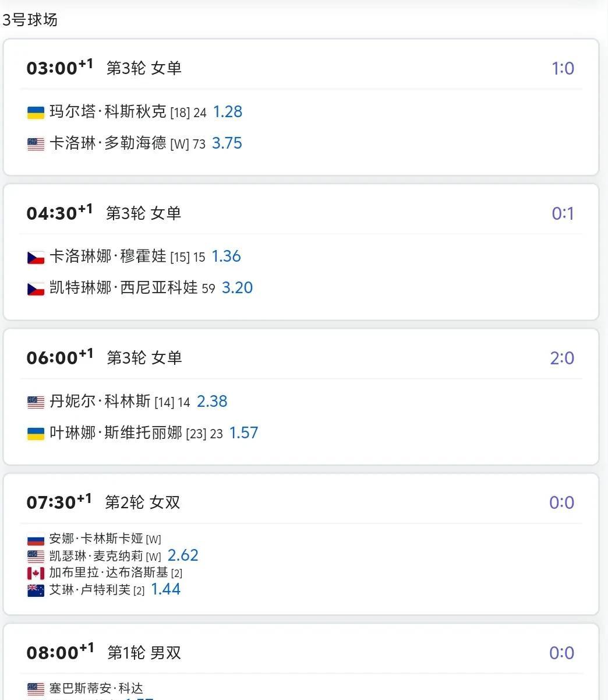608x700 pixels.
Task: Select odds 2.38 for 丹妮尔·科林斯
Action: [212, 402]
